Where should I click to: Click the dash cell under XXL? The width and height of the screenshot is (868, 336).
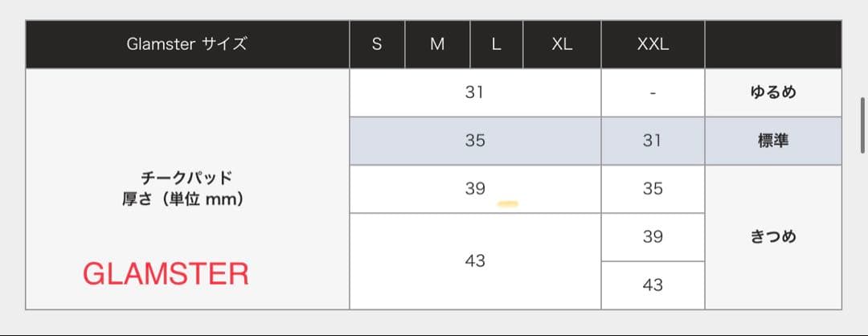653,93
